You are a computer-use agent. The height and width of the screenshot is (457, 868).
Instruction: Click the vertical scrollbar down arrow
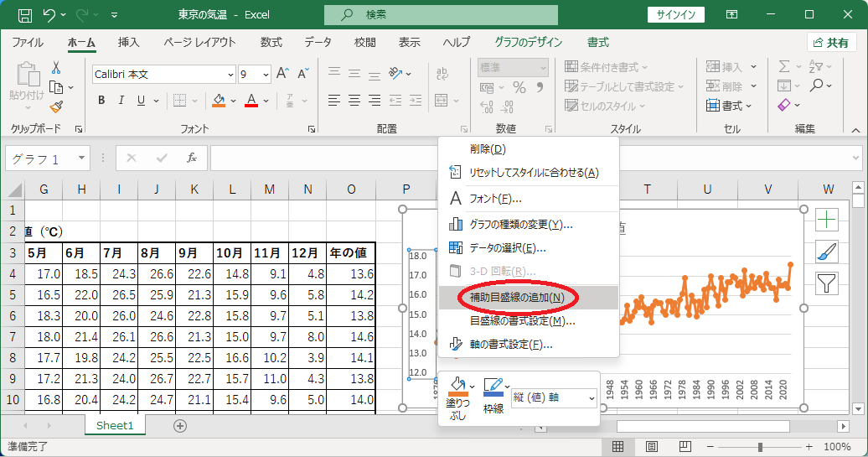(x=858, y=409)
